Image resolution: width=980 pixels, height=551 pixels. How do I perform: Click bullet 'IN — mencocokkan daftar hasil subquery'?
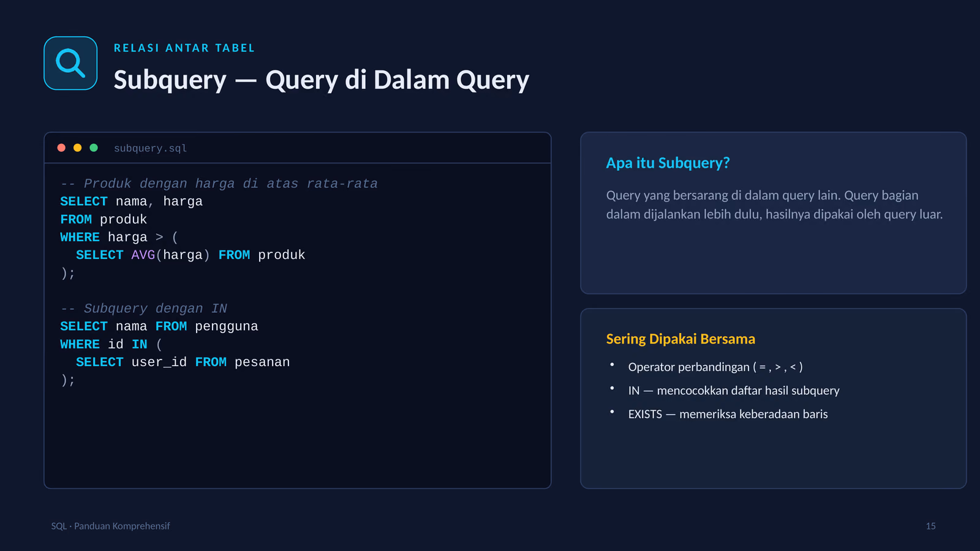pyautogui.click(x=734, y=391)
